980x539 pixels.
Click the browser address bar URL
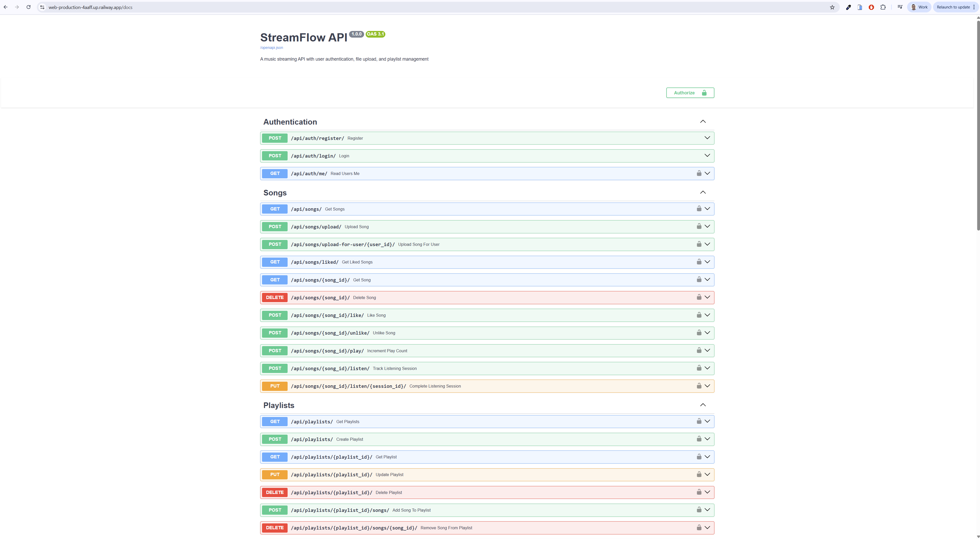pos(91,7)
